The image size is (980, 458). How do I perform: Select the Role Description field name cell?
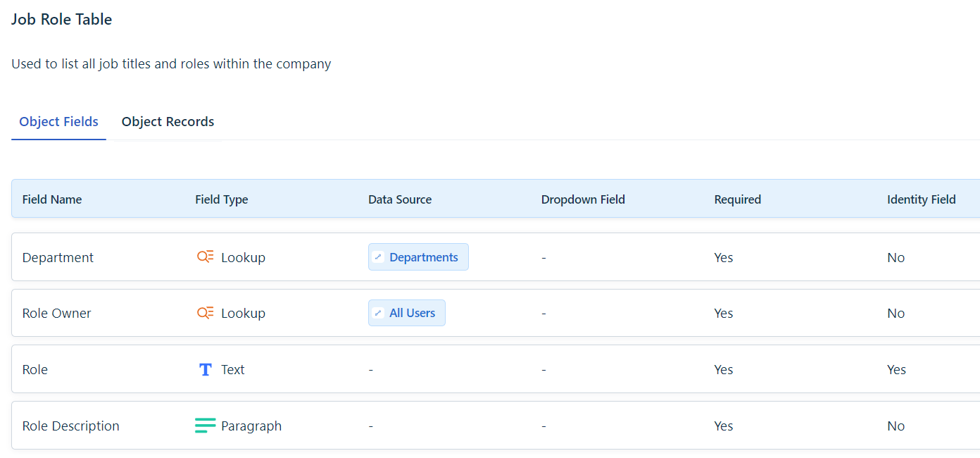tap(71, 426)
